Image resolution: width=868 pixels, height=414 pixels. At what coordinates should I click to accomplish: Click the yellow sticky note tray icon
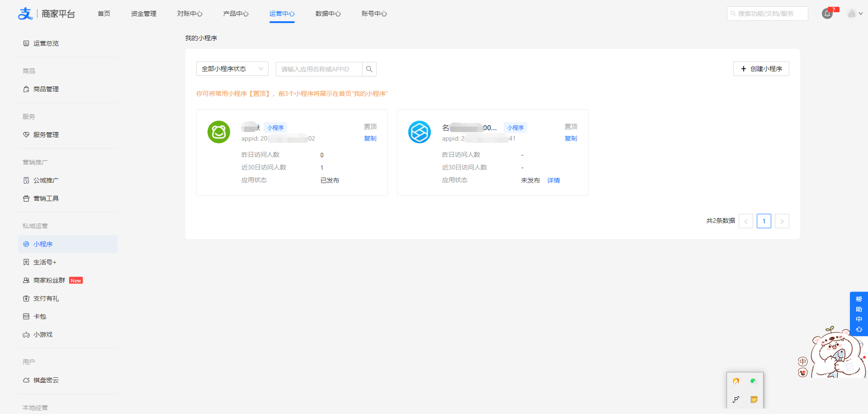coord(754,399)
